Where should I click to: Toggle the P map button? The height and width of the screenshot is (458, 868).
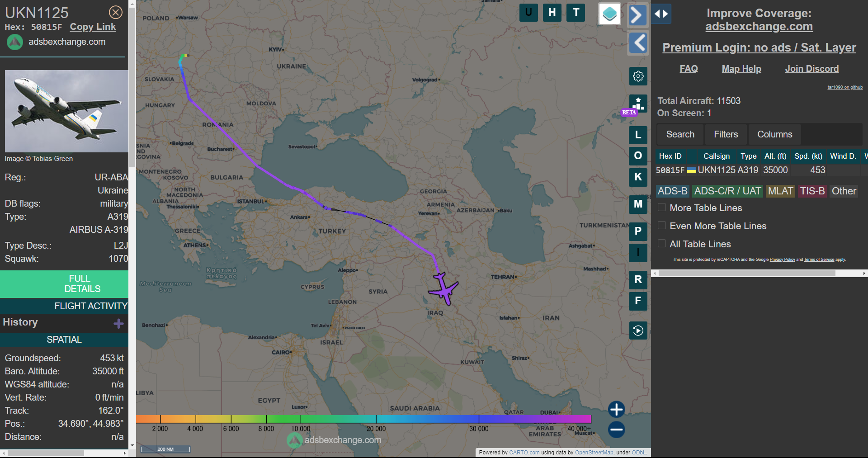click(638, 231)
